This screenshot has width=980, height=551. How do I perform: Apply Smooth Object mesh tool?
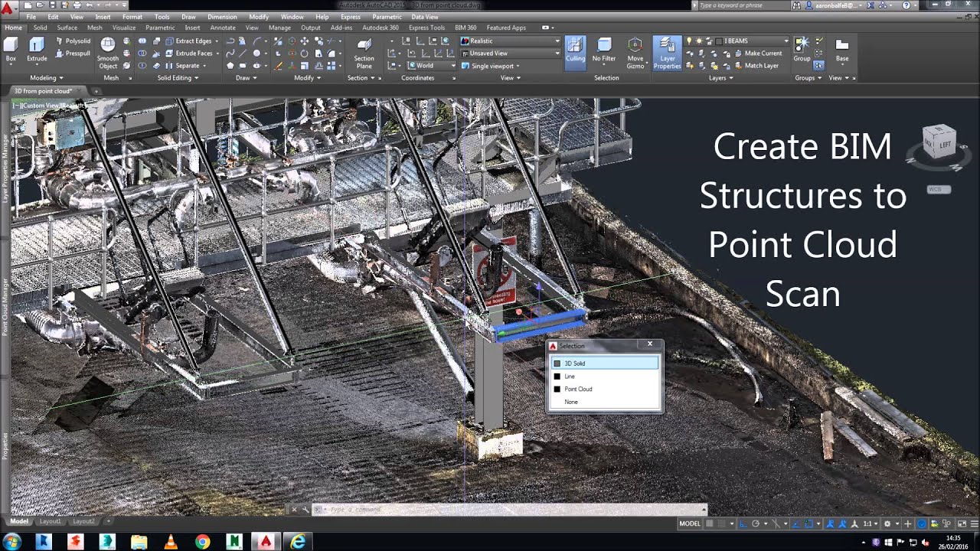[x=108, y=54]
